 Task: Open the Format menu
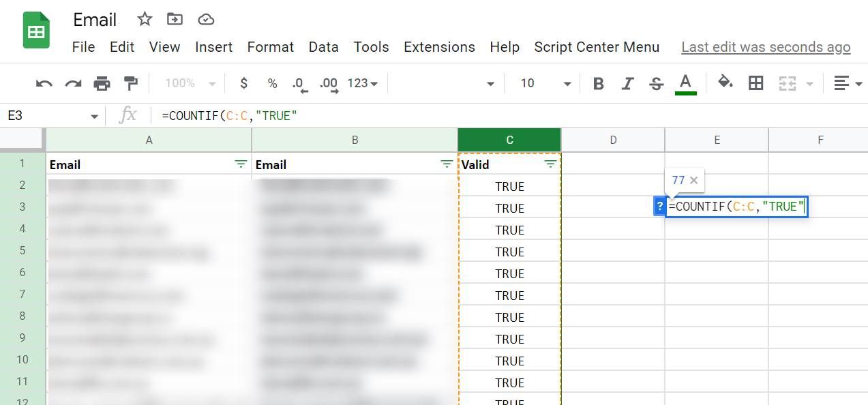(x=270, y=47)
